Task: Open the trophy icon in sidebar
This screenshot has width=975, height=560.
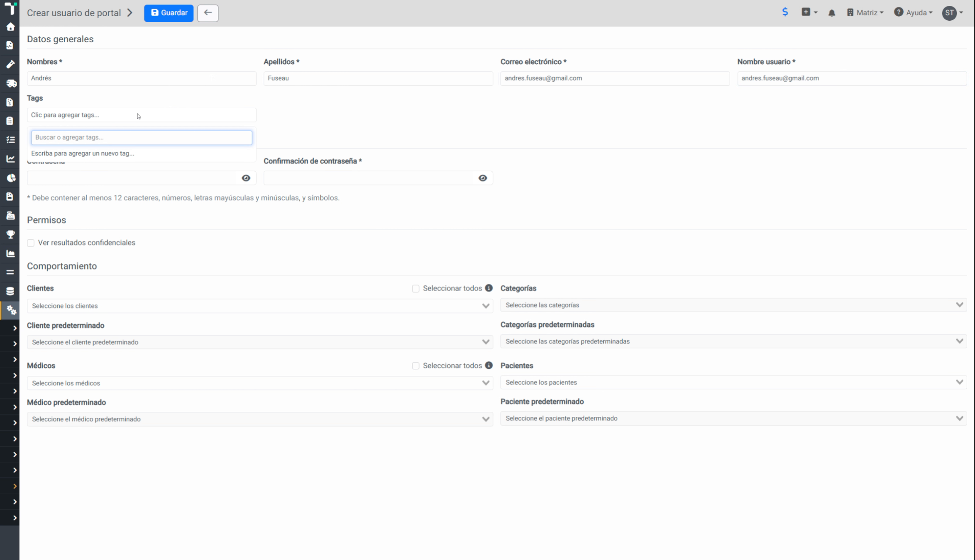Action: [10, 234]
